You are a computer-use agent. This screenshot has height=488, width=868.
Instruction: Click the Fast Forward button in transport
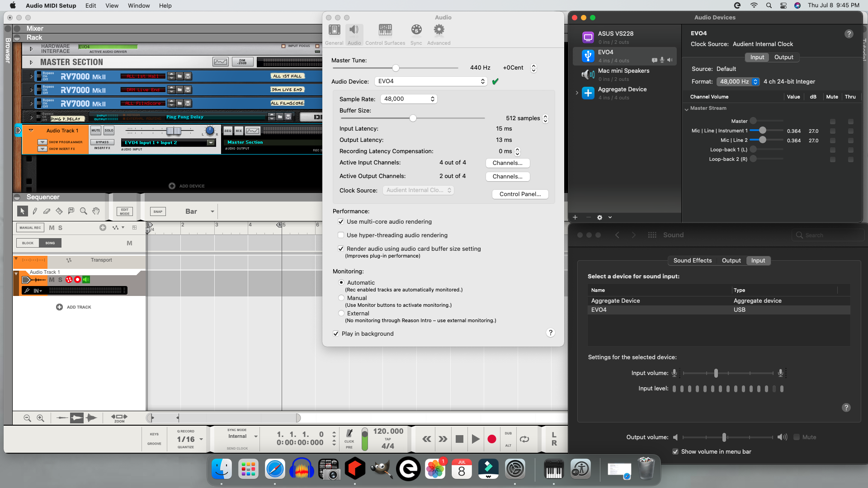point(443,439)
